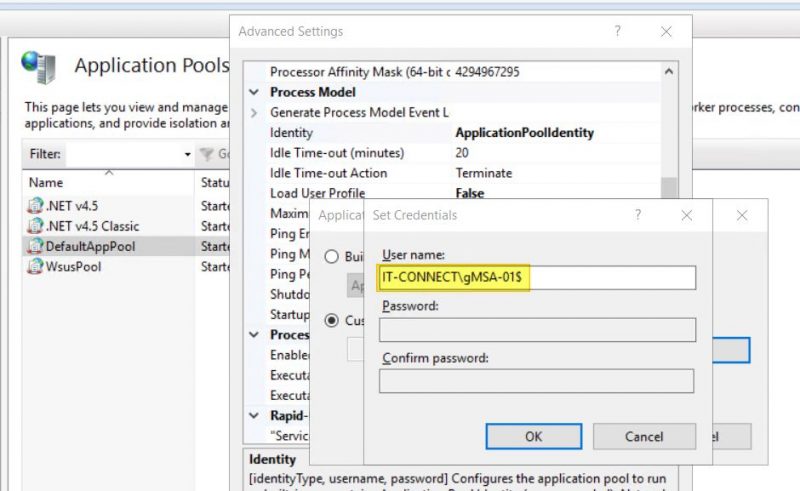Viewport: 800px width, 491px height.
Task: Click the .NET v4.5 Classic pool icon
Action: coord(36,226)
